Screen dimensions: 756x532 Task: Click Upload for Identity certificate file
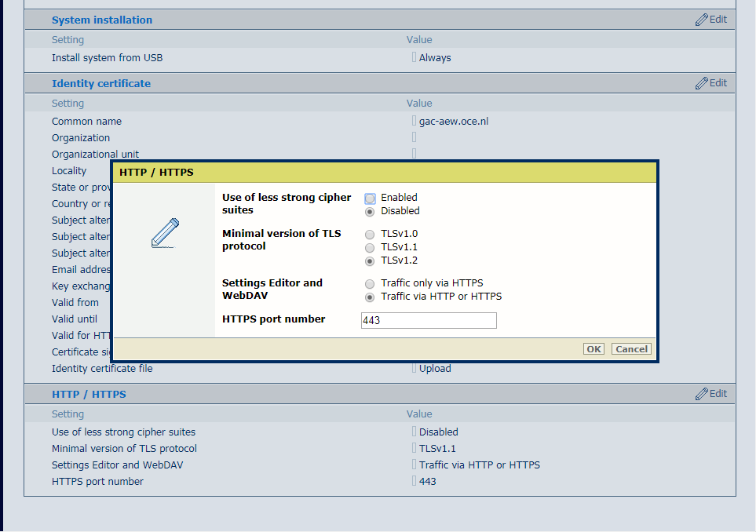(435, 369)
